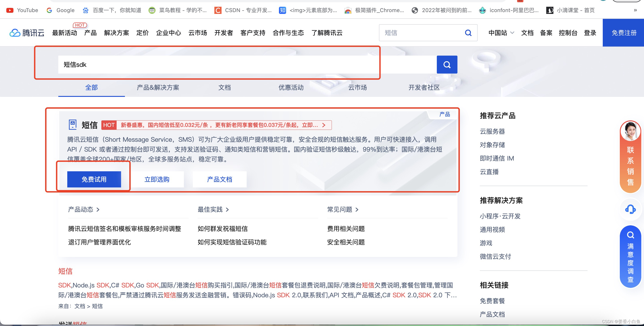The image size is (644, 326).
Task: Click the 免费注册 button
Action: (624, 33)
